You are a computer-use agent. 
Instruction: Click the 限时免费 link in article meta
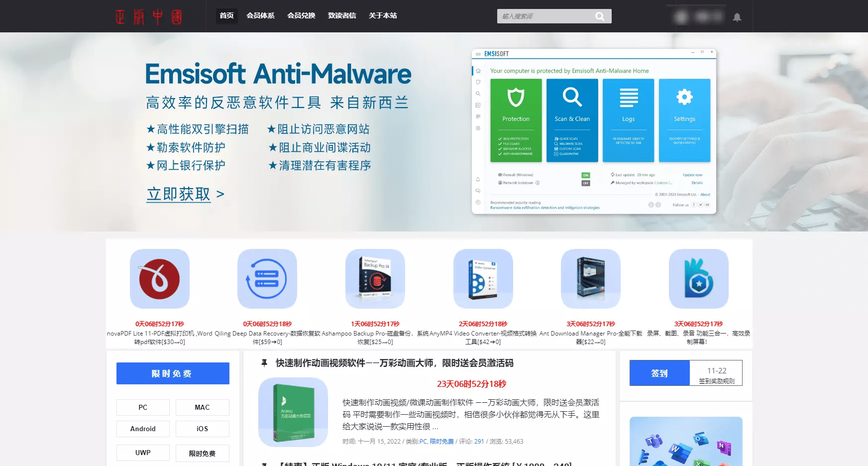tap(442, 442)
